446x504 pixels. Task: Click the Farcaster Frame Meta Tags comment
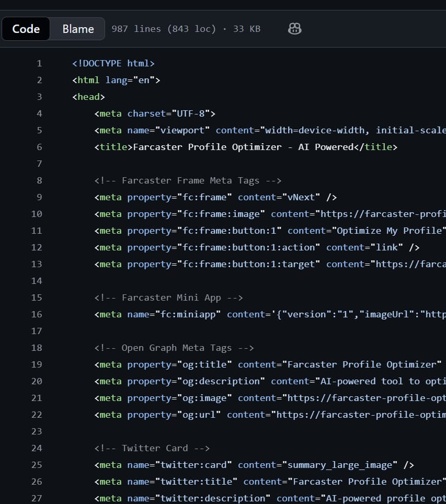[187, 180]
